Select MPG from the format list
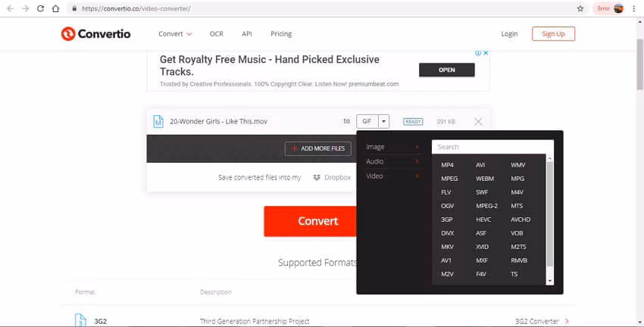Image resolution: width=644 pixels, height=327 pixels. click(517, 179)
